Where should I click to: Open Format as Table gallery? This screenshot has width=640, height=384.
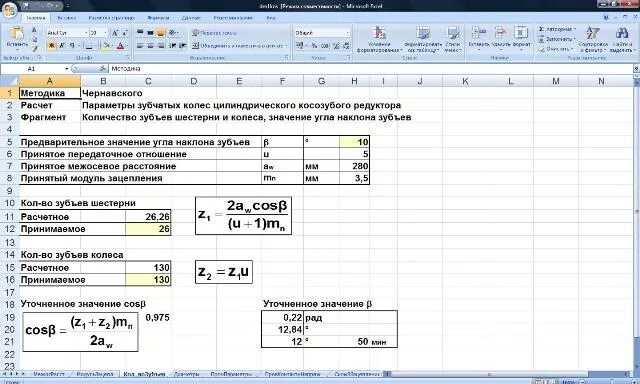[423, 39]
